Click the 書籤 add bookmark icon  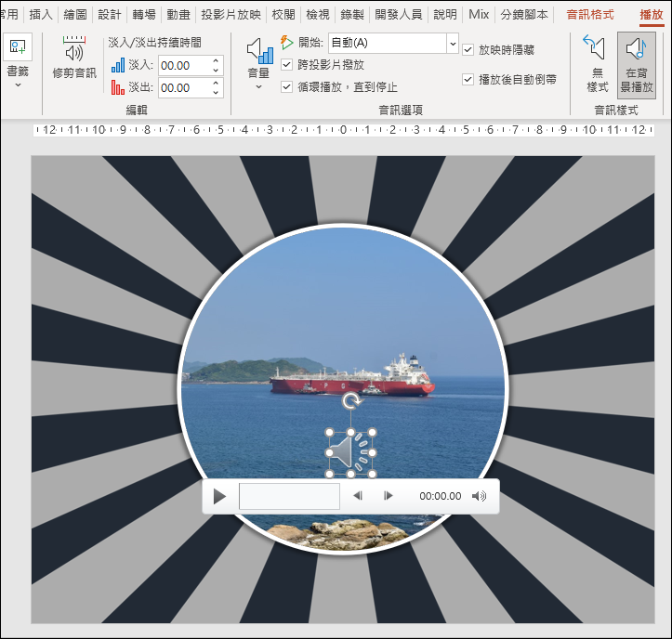point(18,46)
